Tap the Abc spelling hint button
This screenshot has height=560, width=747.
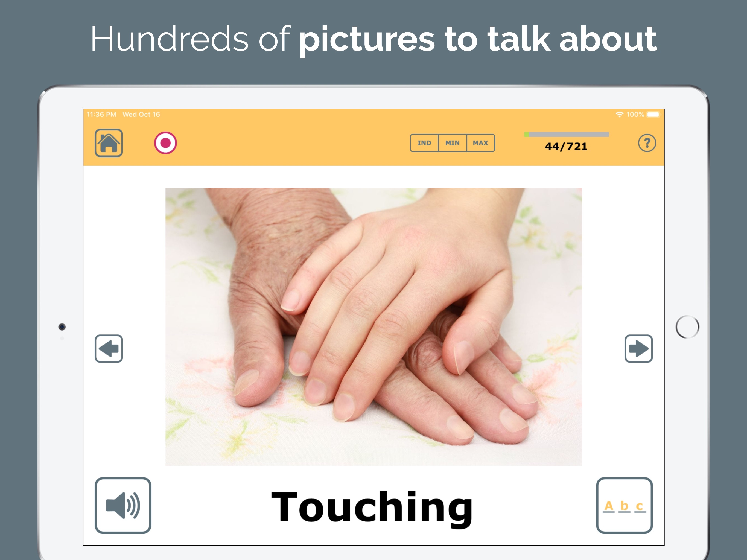pyautogui.click(x=624, y=505)
